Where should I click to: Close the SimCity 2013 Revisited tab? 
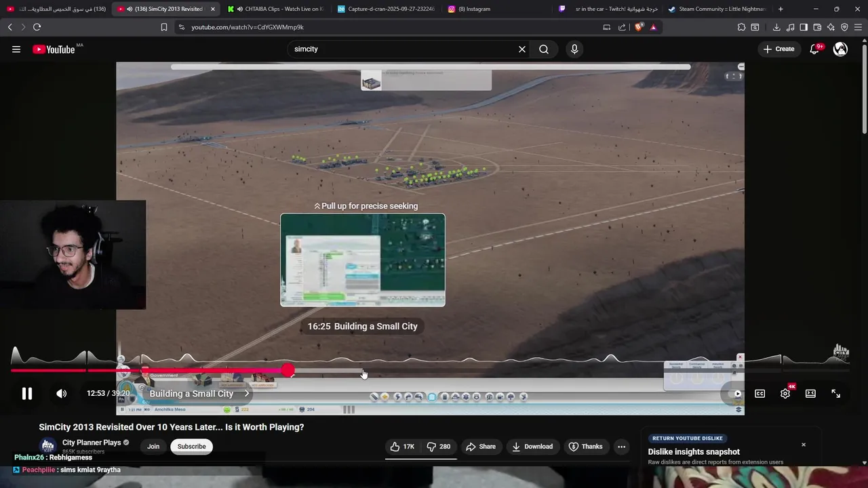pos(213,9)
